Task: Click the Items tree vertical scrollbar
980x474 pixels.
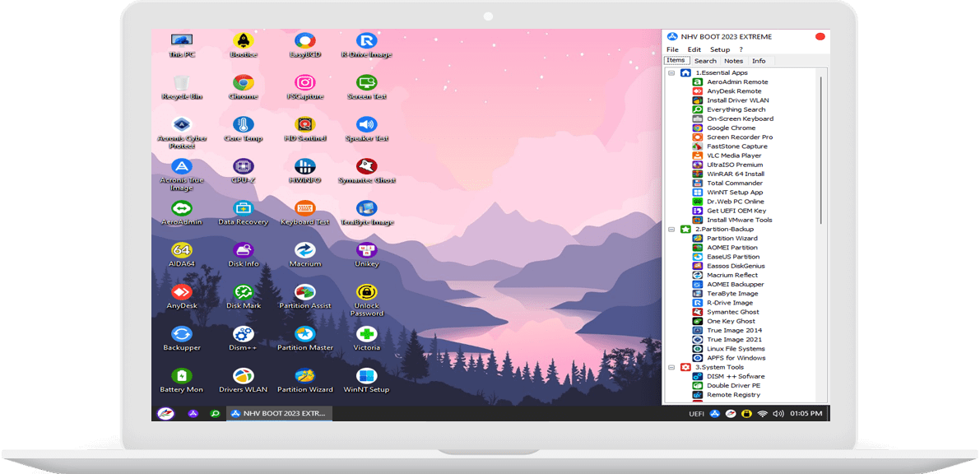Action: click(x=821, y=150)
